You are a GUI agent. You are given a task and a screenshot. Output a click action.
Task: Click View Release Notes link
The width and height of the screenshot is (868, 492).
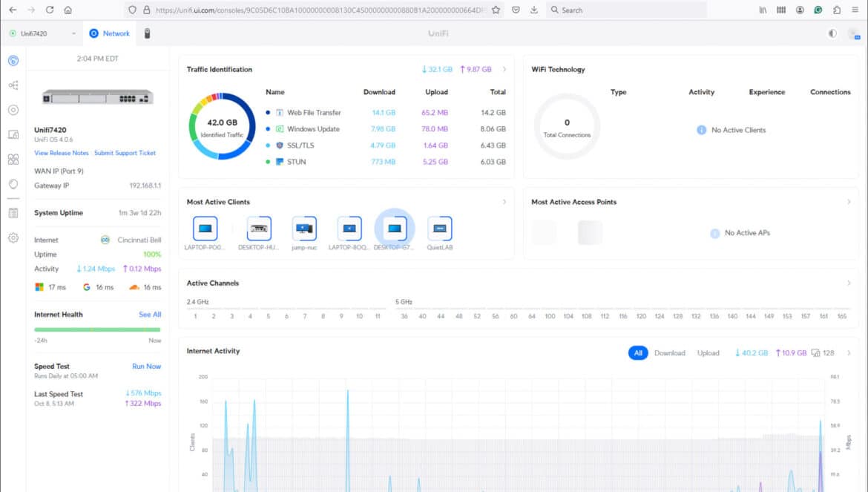62,153
